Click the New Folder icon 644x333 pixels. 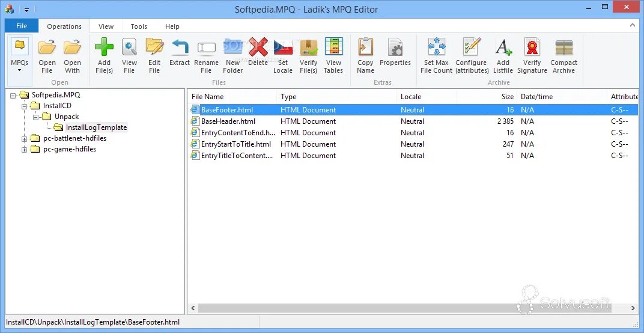233,46
